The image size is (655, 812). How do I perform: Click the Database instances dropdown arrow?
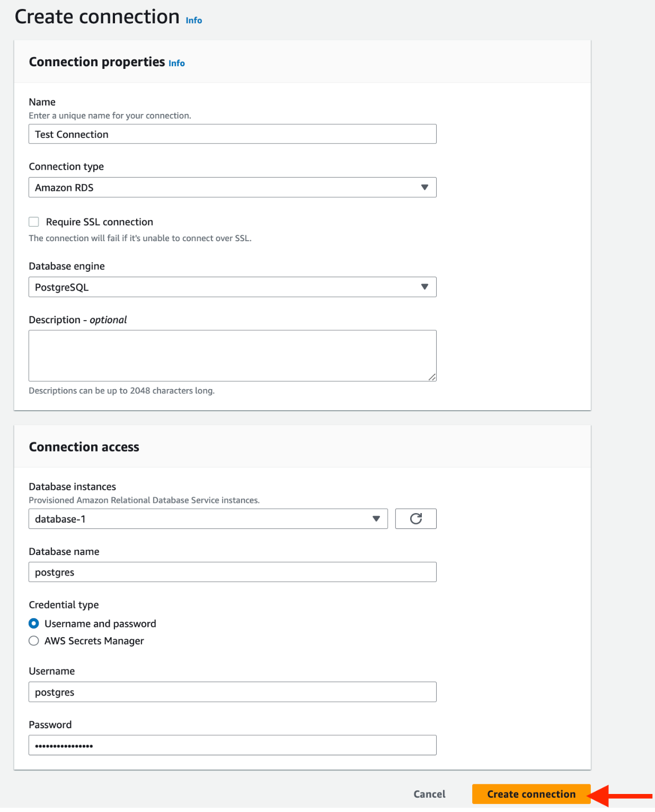click(377, 518)
